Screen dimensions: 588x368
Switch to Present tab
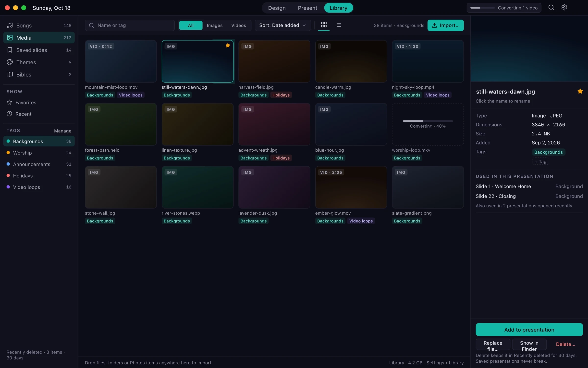[307, 8]
